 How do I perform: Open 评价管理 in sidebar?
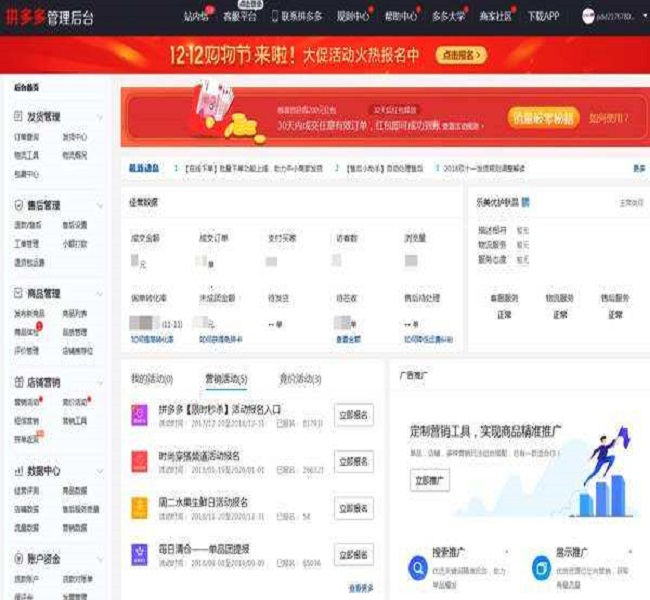(x=27, y=351)
